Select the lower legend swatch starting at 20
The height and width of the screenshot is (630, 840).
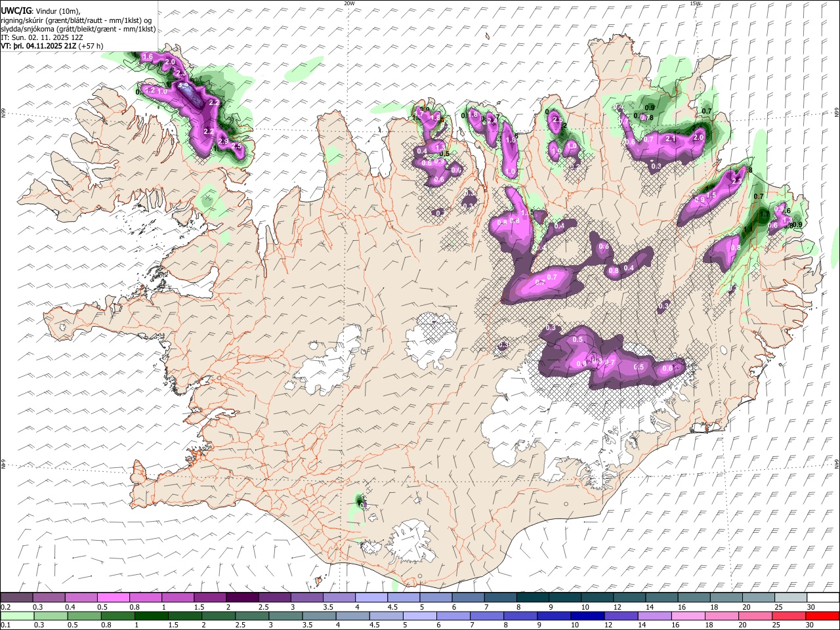click(755, 616)
